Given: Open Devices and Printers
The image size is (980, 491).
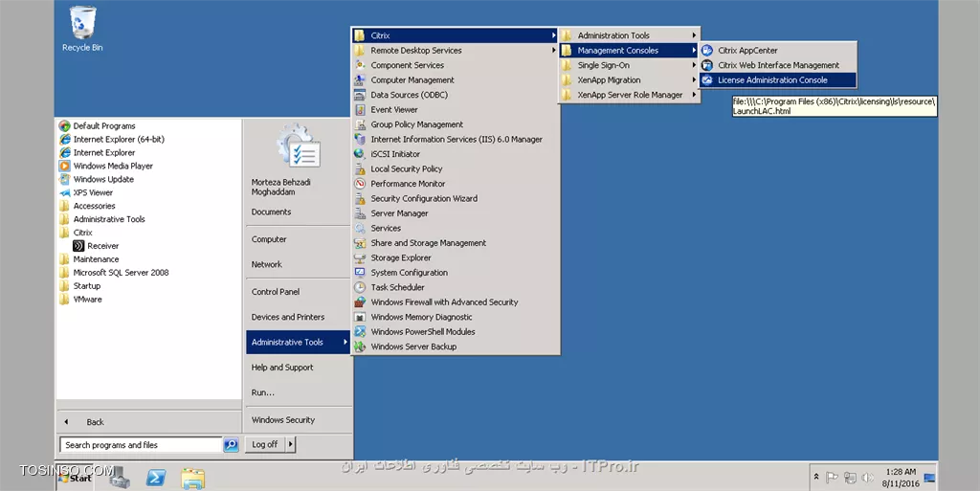Looking at the screenshot, I should pyautogui.click(x=288, y=318).
